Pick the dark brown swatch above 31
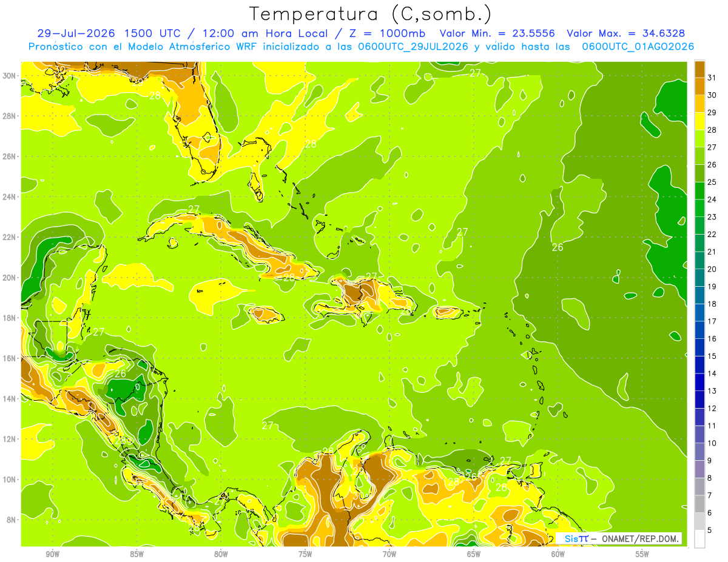728x562 pixels. coord(699,69)
